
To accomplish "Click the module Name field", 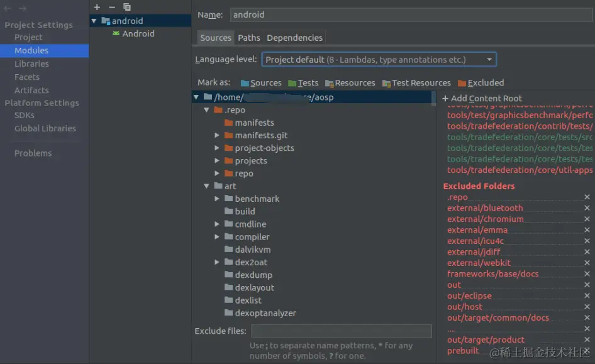I will [x=411, y=15].
